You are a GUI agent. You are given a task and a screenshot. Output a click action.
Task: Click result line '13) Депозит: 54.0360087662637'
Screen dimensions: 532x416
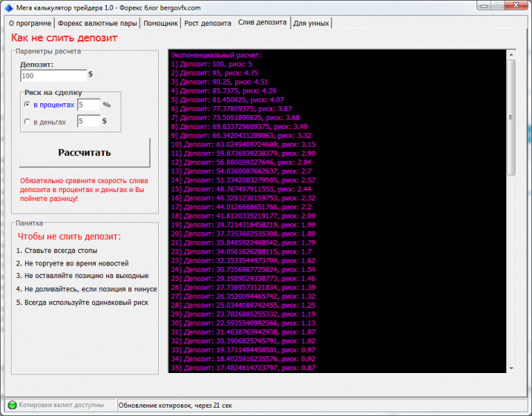[241, 171]
